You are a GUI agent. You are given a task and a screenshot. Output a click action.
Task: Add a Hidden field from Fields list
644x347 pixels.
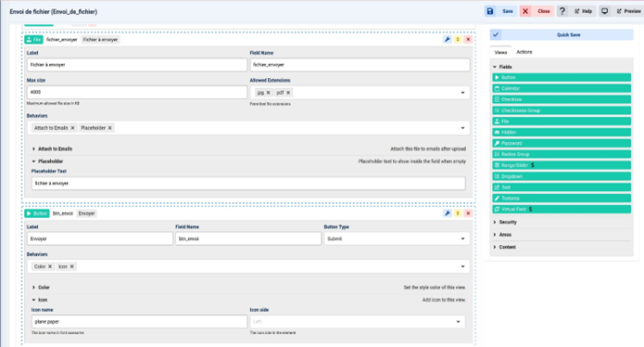(562, 133)
